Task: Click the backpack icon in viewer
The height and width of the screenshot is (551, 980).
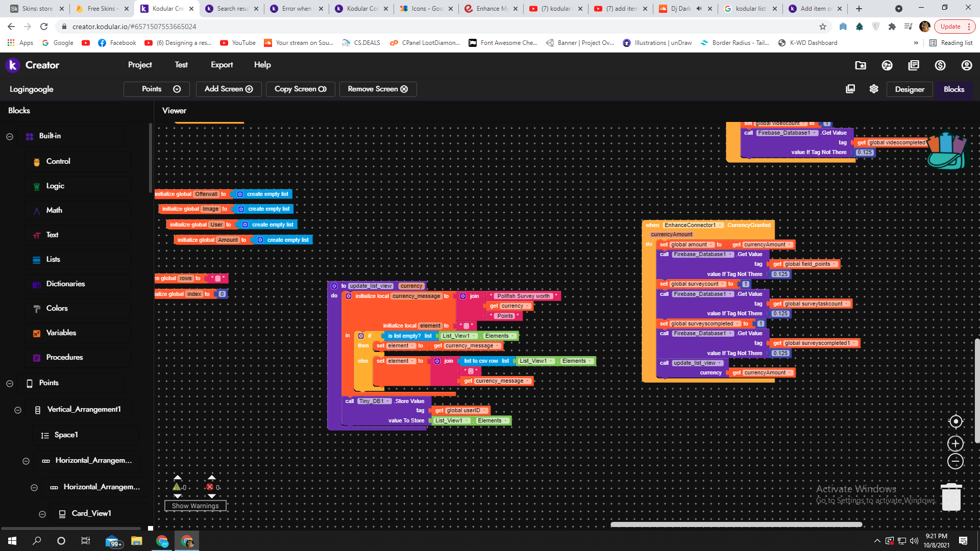Action: (x=947, y=151)
